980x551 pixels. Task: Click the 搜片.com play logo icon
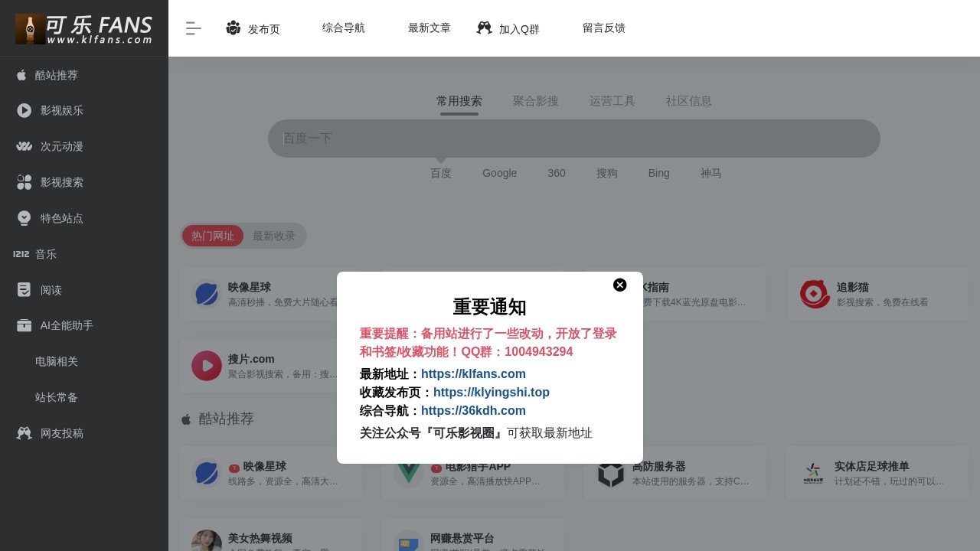207,366
